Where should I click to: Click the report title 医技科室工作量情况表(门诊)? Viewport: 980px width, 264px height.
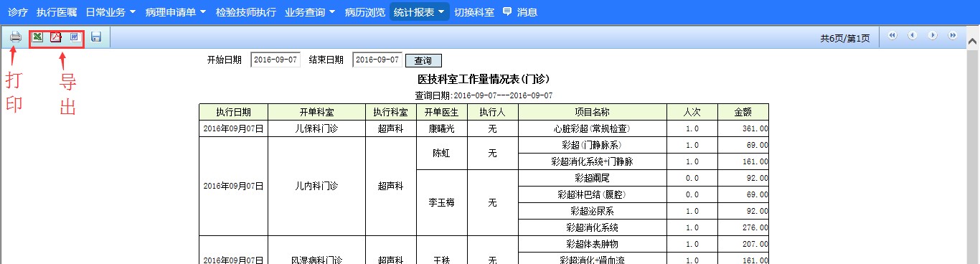point(484,79)
